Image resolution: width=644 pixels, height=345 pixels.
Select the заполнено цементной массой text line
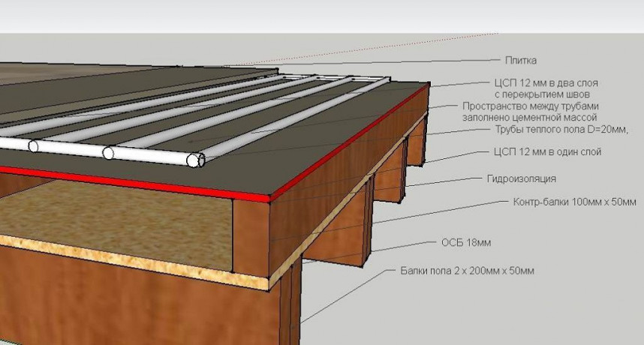(x=529, y=118)
